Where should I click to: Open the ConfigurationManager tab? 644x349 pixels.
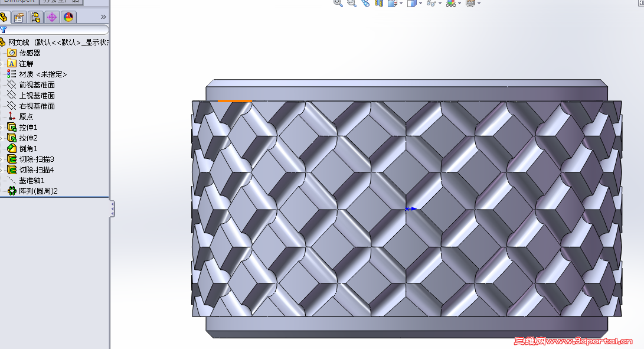click(x=35, y=17)
